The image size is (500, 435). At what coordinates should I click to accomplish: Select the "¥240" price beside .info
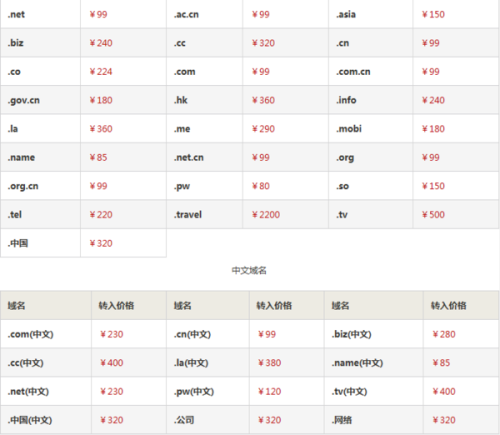433,100
